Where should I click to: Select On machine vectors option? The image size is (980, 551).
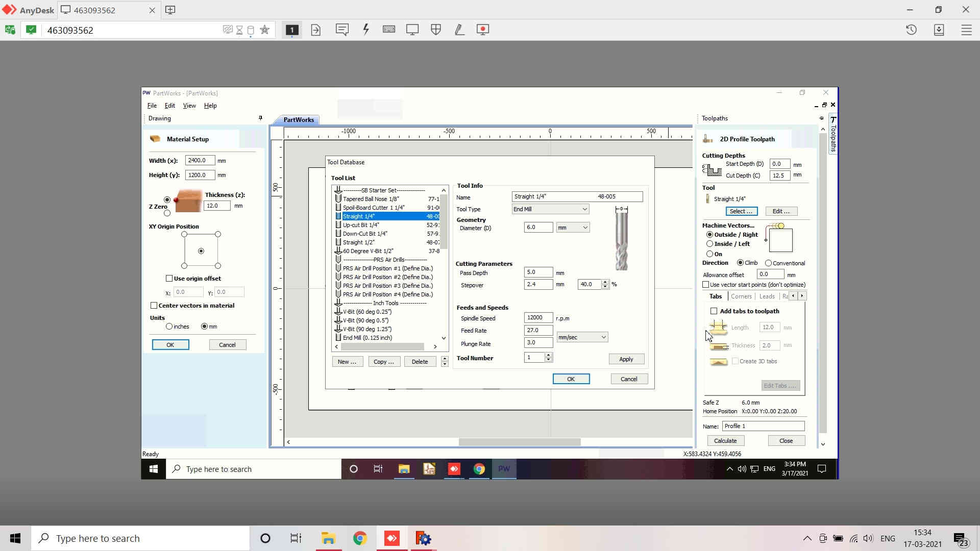click(x=709, y=254)
